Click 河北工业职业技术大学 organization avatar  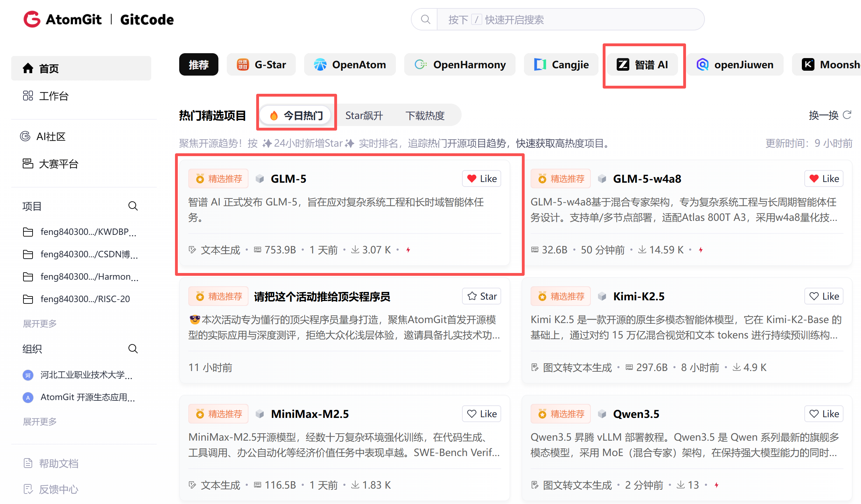28,375
